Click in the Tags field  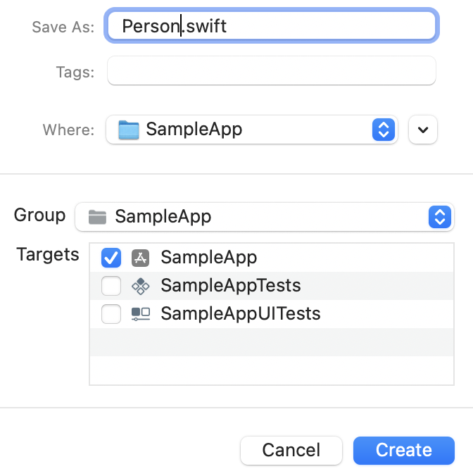[272, 70]
